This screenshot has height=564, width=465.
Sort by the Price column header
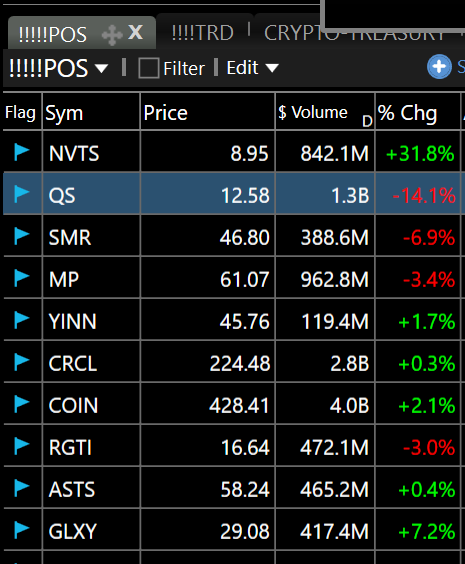pyautogui.click(x=208, y=112)
